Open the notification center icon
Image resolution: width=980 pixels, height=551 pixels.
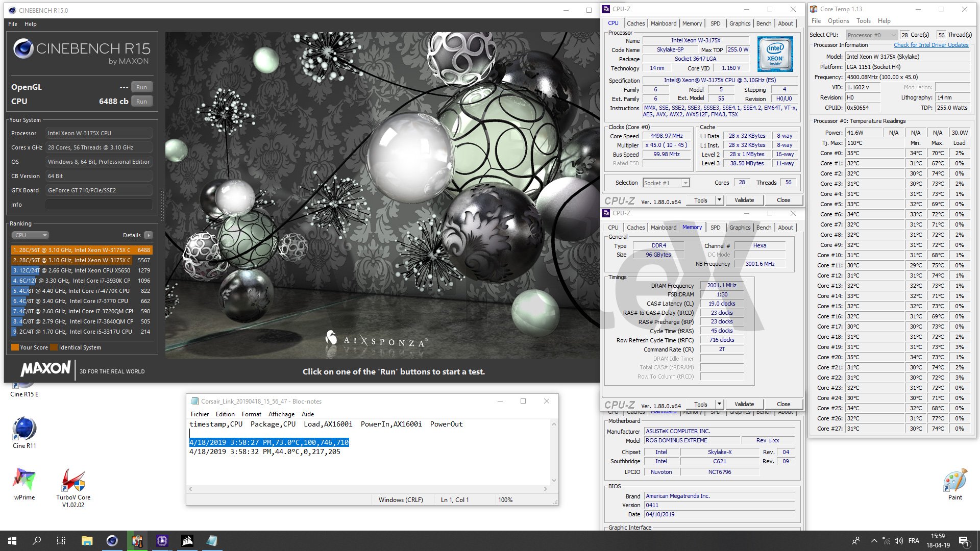point(964,541)
